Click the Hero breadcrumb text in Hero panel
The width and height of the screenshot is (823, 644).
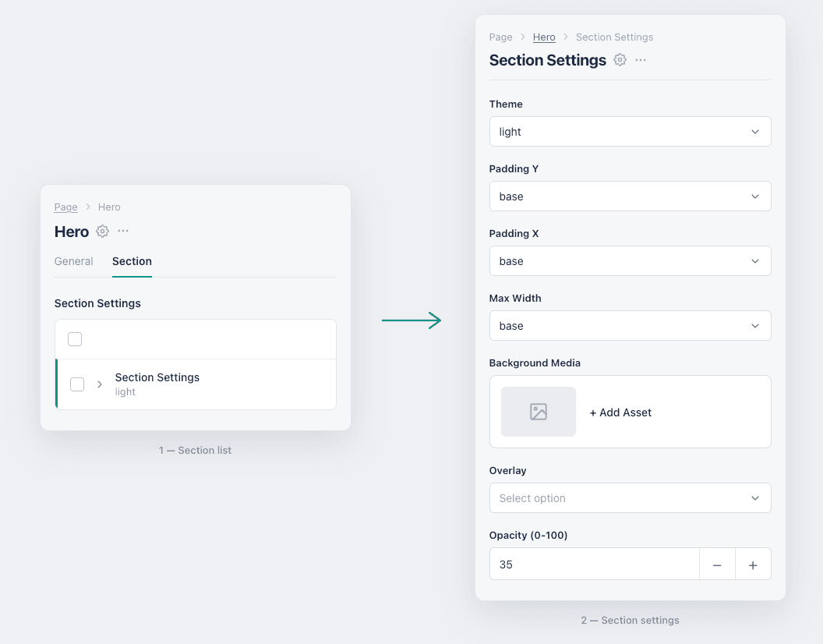click(x=109, y=207)
